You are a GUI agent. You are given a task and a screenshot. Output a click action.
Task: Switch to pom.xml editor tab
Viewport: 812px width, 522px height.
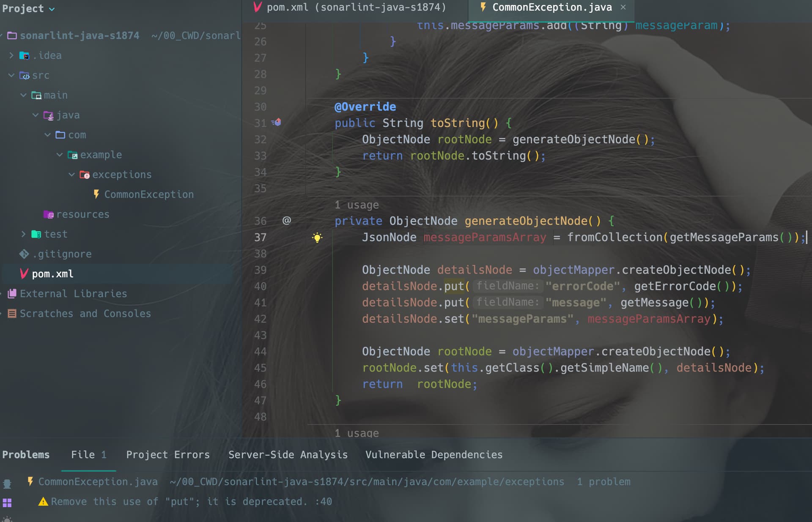point(350,7)
